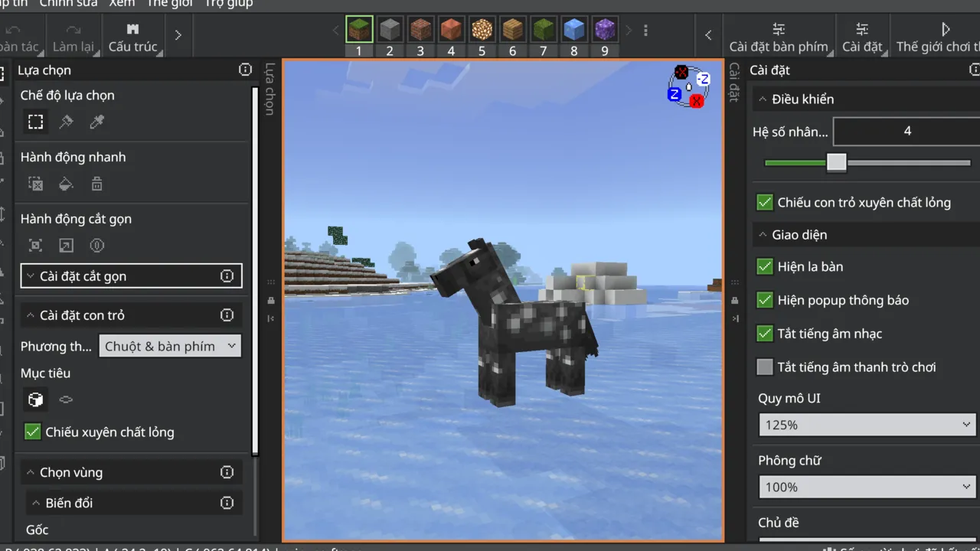This screenshot has width=980, height=551.
Task: Click the Cài đặt bàn phím toolbar button
Action: pos(779,37)
